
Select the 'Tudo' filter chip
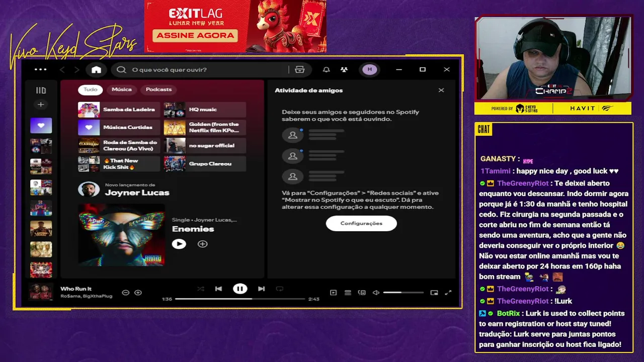(x=91, y=89)
